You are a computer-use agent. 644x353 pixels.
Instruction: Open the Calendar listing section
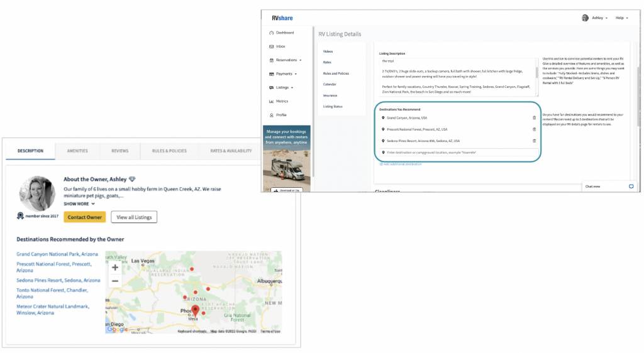click(x=330, y=84)
